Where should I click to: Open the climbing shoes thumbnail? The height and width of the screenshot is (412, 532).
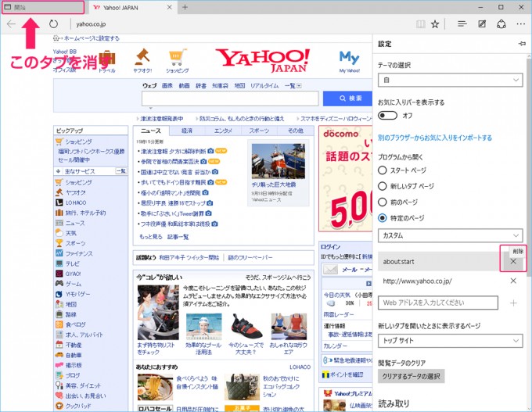tap(246, 326)
